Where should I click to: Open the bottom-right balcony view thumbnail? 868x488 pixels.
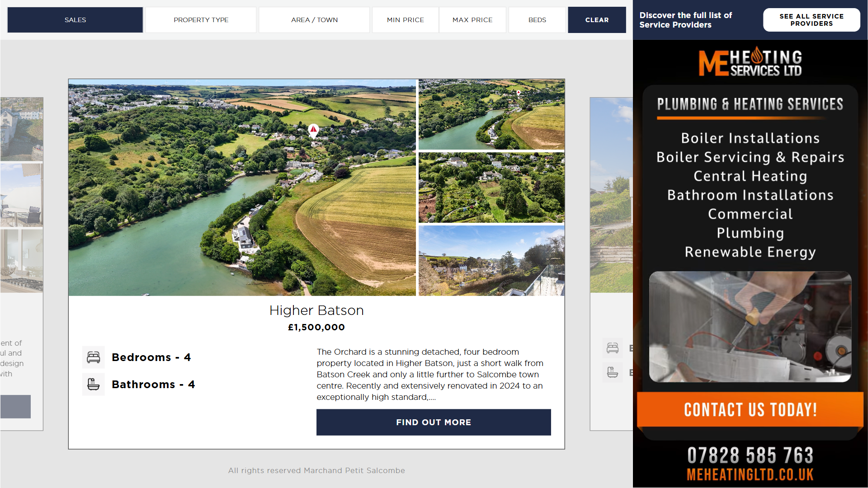pos(491,261)
